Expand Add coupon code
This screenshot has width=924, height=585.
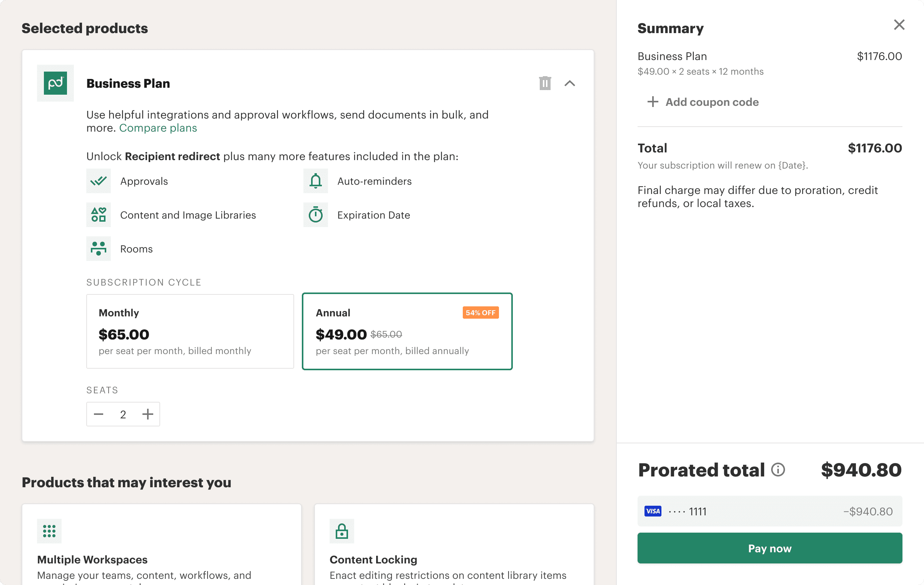point(703,102)
